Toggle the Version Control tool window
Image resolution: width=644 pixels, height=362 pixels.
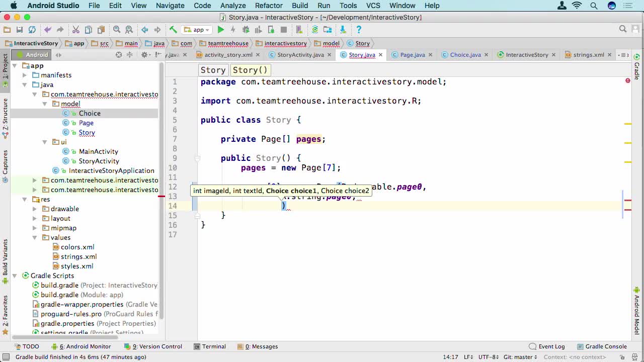(x=153, y=346)
